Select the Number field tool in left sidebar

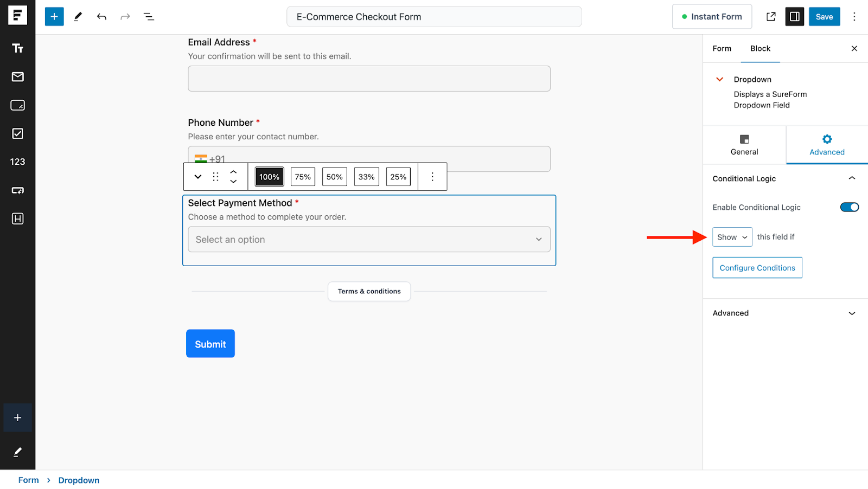(x=18, y=162)
